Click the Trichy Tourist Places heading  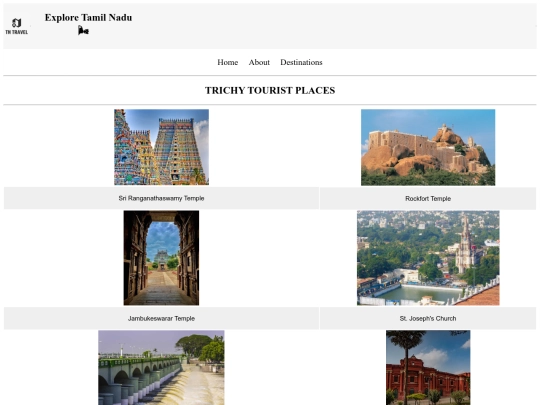click(270, 90)
